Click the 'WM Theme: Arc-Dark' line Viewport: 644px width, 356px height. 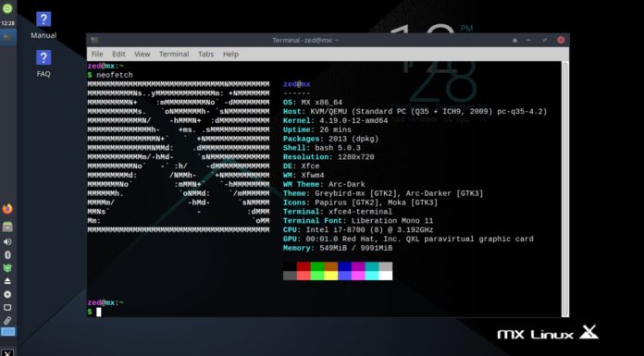[x=324, y=184]
